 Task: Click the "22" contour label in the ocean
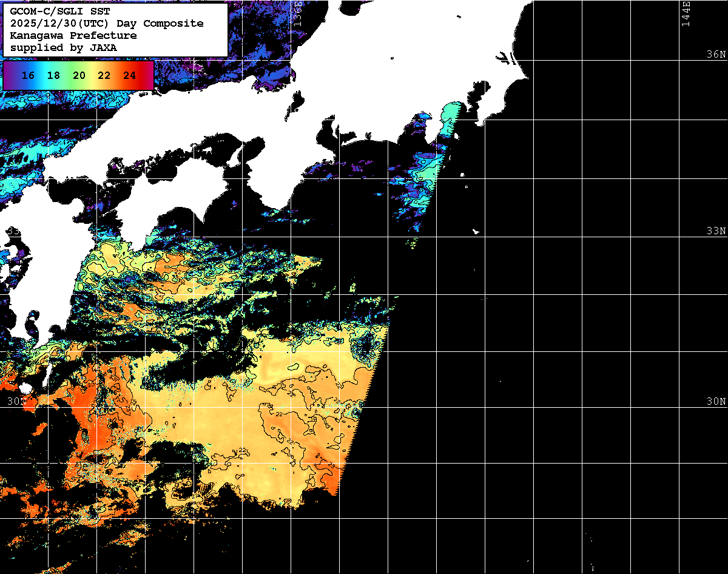coord(243,450)
